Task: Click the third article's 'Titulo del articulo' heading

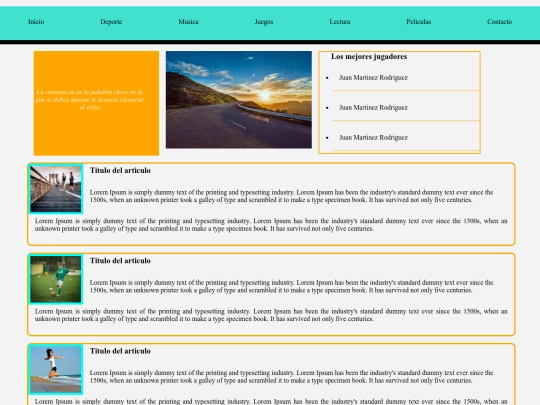Action: coord(120,351)
